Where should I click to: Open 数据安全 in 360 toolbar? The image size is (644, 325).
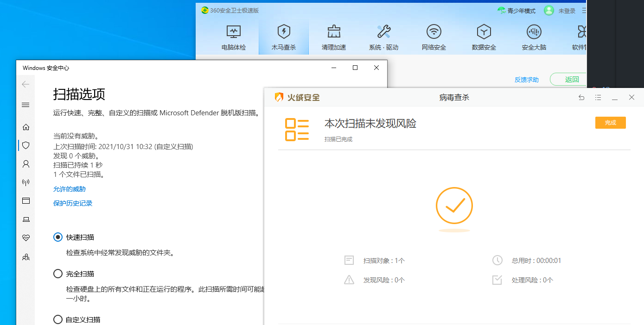(x=484, y=37)
